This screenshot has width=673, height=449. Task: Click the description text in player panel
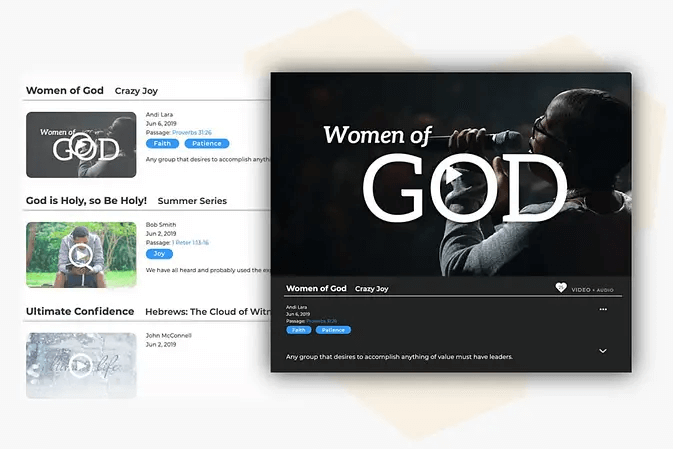(399, 357)
